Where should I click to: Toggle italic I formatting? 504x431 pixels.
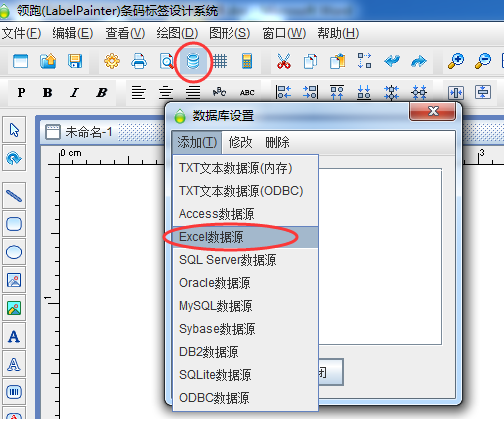[x=74, y=92]
